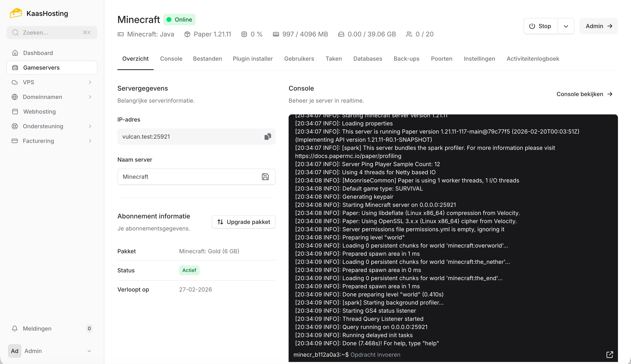Save the server name Minecraft
This screenshot has height=364, width=631.
[x=265, y=177]
